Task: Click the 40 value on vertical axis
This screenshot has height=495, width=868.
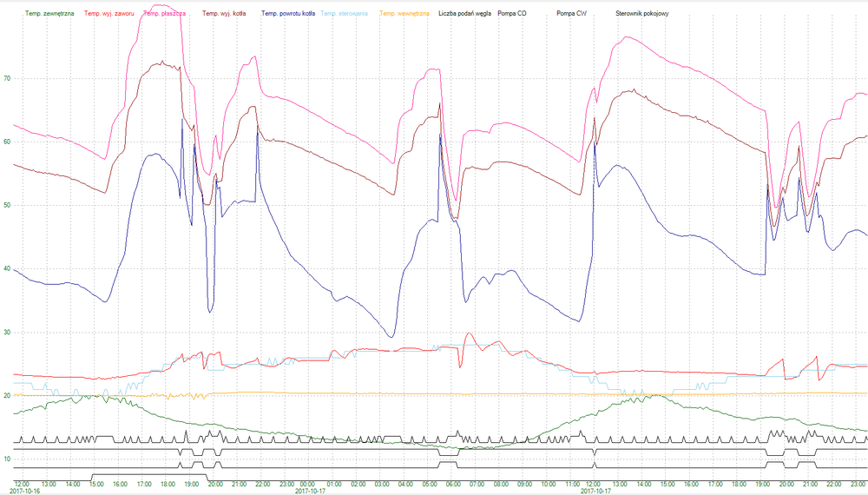Action: [x=7, y=269]
